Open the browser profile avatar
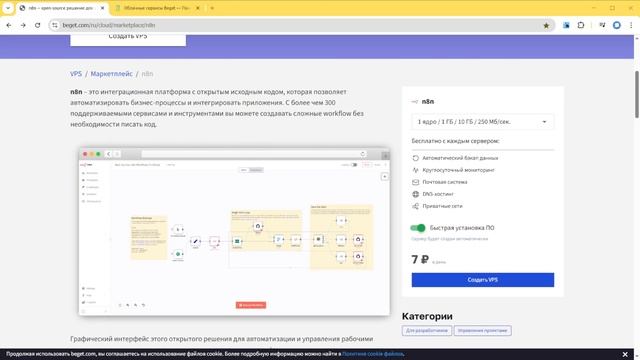 [617, 25]
